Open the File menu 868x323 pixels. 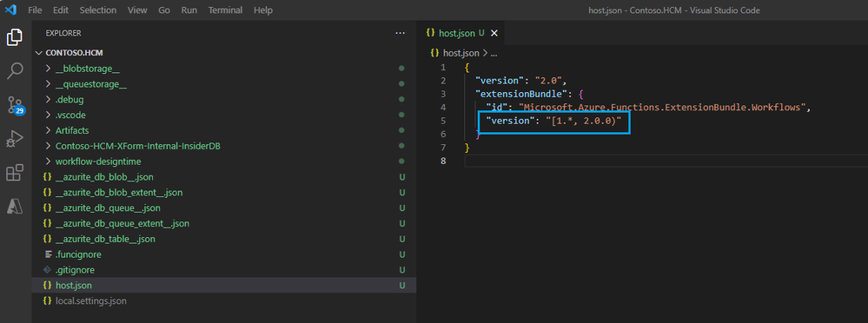(35, 10)
